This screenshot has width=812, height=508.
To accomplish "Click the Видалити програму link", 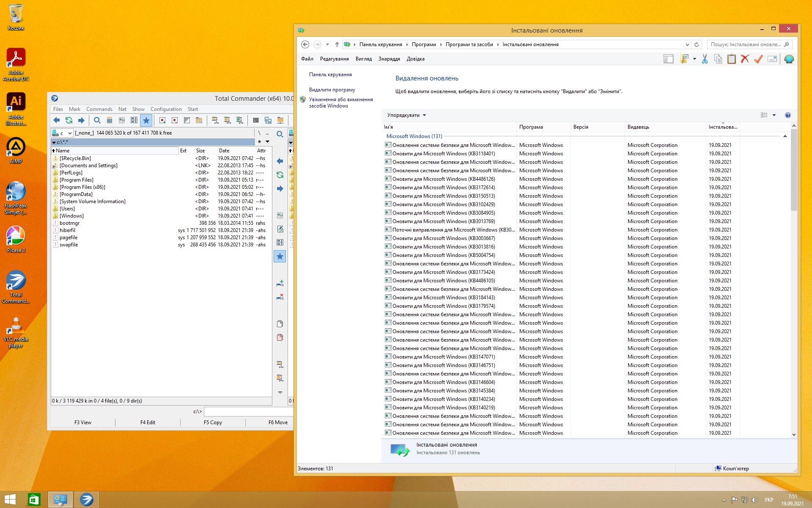I will click(x=332, y=90).
